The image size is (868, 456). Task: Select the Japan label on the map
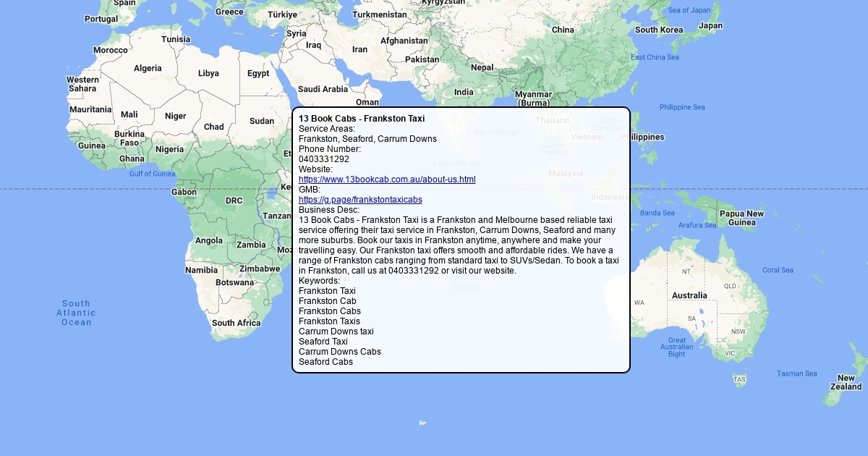(x=710, y=25)
